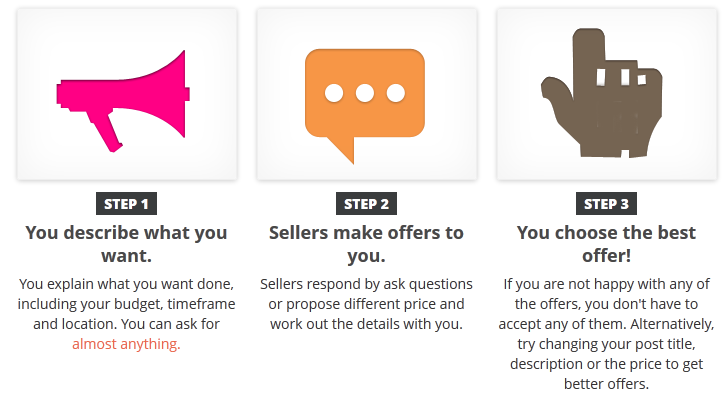The image size is (724, 403).
Task: Click the brown pointing hand icon
Action: [602, 93]
